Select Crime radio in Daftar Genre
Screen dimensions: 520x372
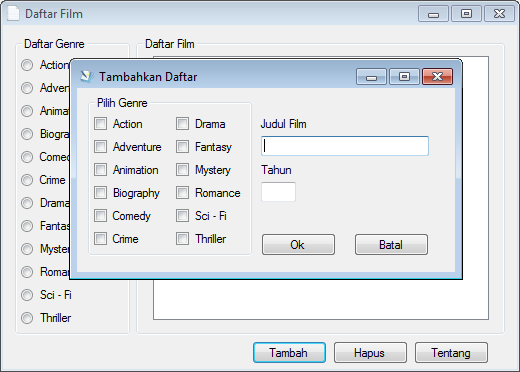click(27, 180)
